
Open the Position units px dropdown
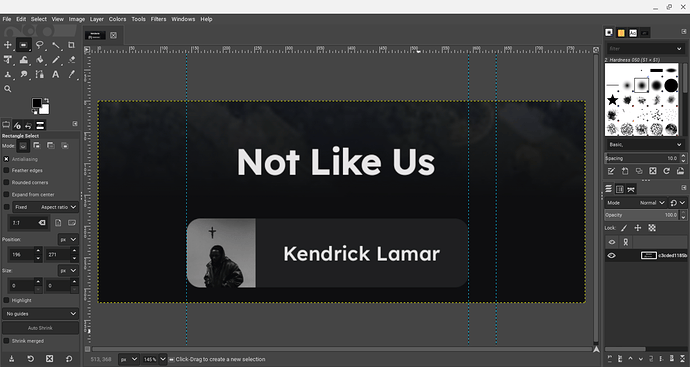pos(68,239)
